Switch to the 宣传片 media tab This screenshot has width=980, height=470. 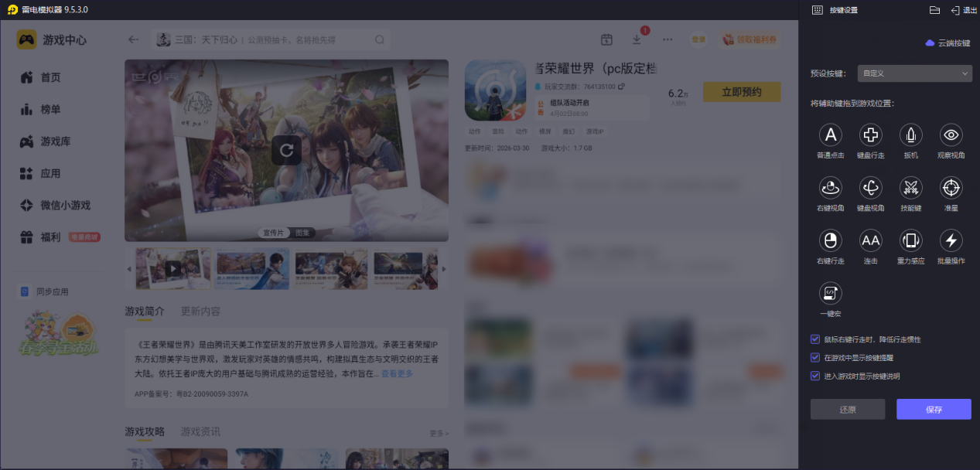tap(275, 232)
